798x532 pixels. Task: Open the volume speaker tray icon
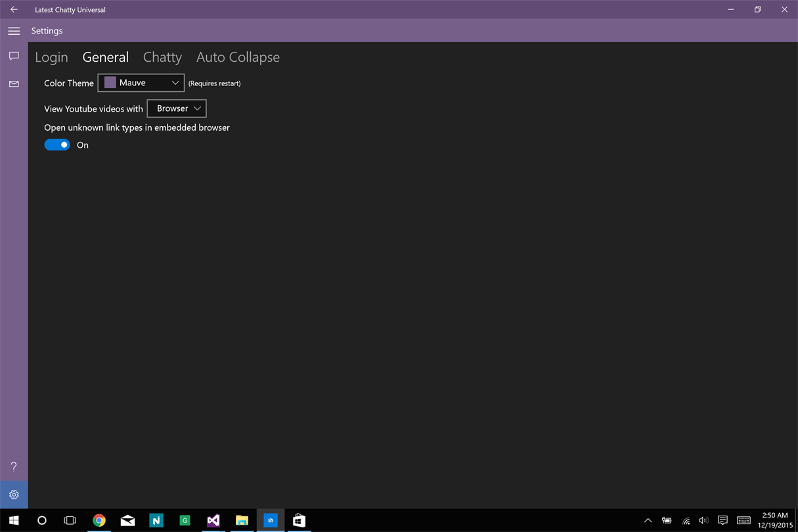pyautogui.click(x=703, y=520)
